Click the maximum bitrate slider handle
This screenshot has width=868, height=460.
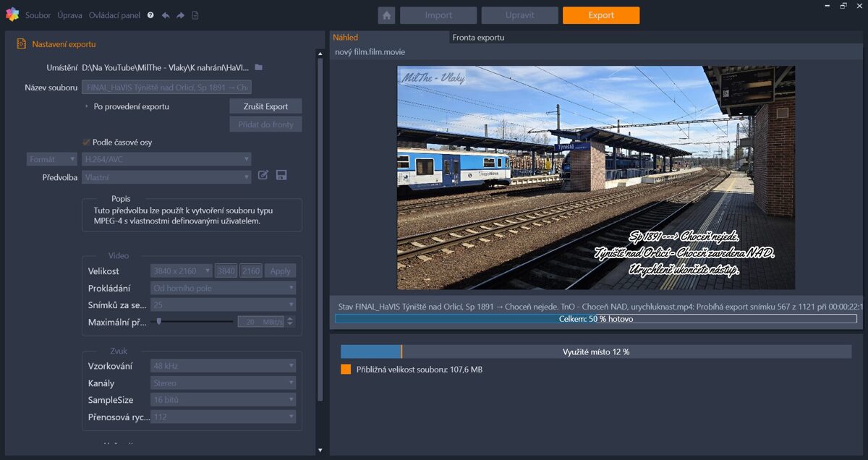(158, 321)
